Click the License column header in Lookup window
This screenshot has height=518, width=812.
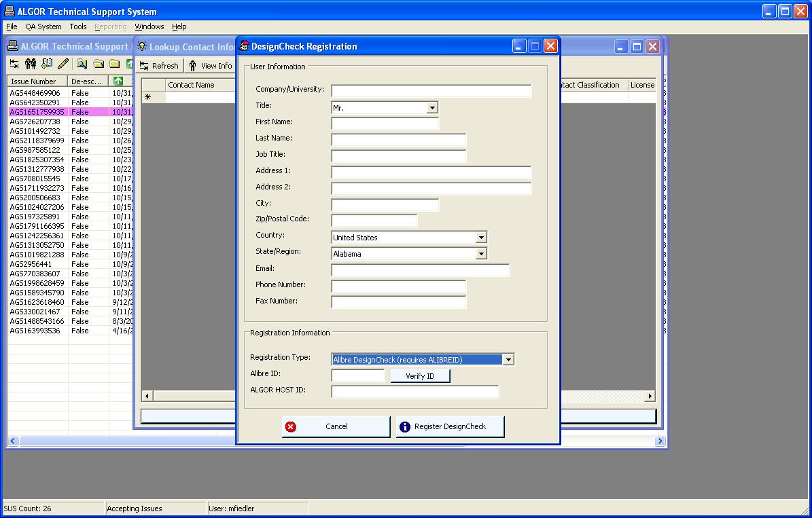coord(642,85)
